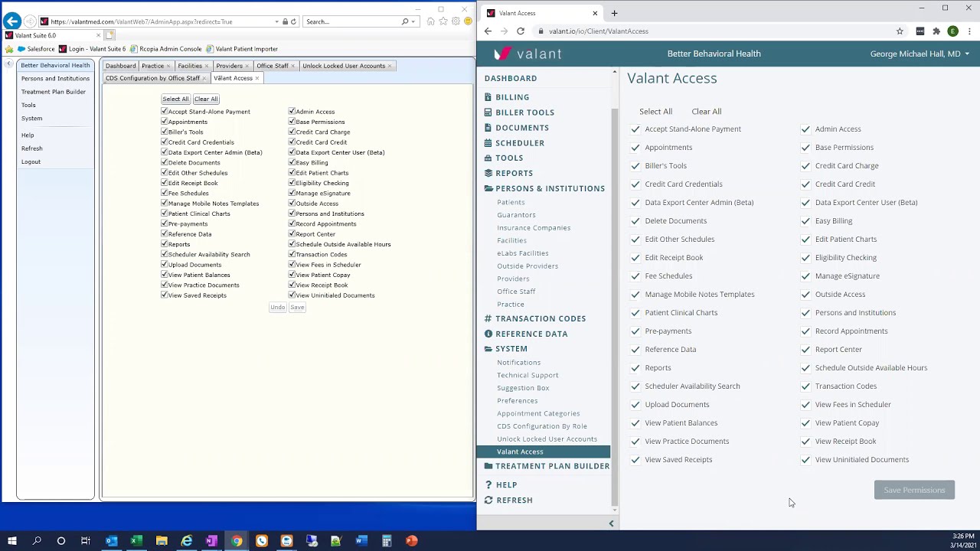Reload page in Chrome toolbar
980x551 pixels.
[521, 31]
